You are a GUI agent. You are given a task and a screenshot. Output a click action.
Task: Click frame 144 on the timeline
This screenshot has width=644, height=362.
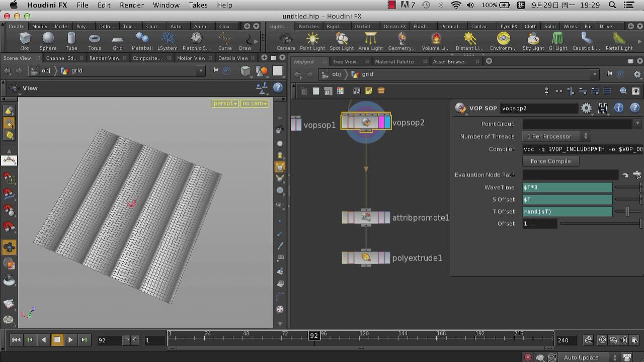tap(403, 334)
